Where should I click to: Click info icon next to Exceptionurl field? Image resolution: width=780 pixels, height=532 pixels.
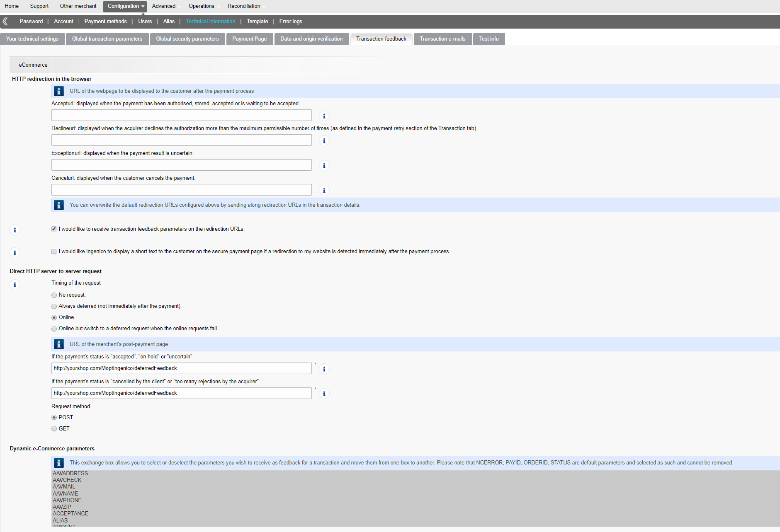(324, 166)
